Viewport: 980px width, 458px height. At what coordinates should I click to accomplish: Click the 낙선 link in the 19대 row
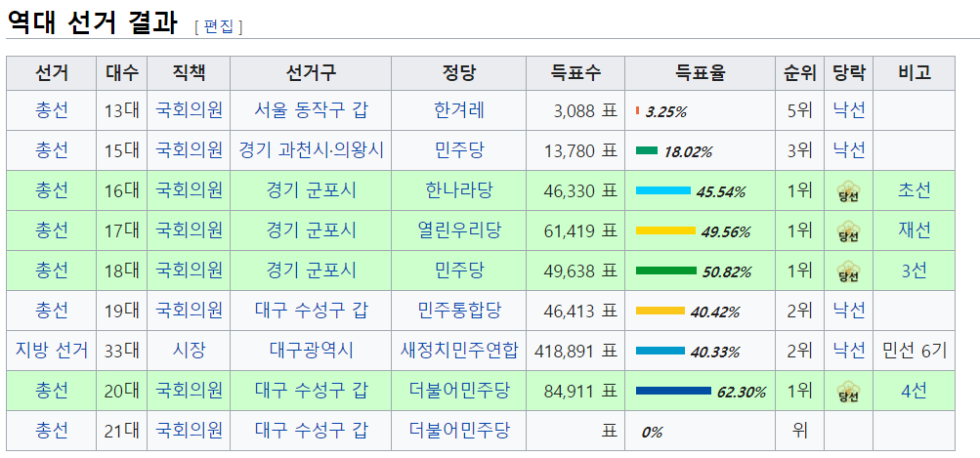849,311
